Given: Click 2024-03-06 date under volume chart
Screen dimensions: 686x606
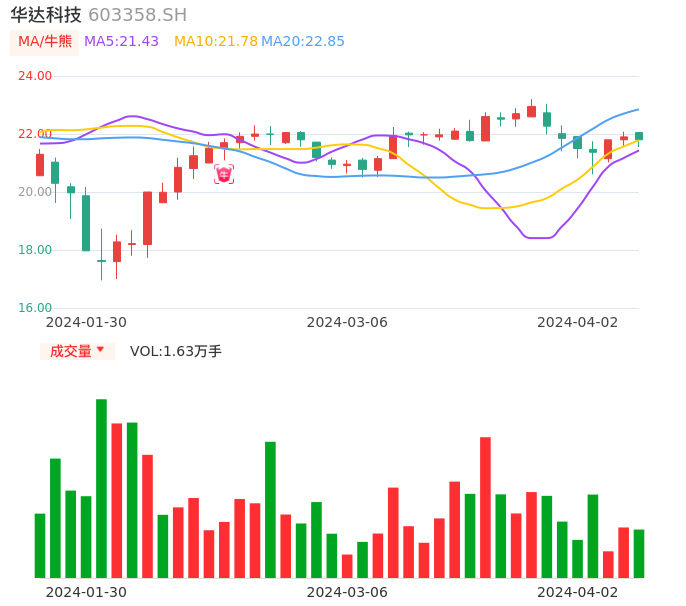Looking at the screenshot, I should [x=347, y=592].
